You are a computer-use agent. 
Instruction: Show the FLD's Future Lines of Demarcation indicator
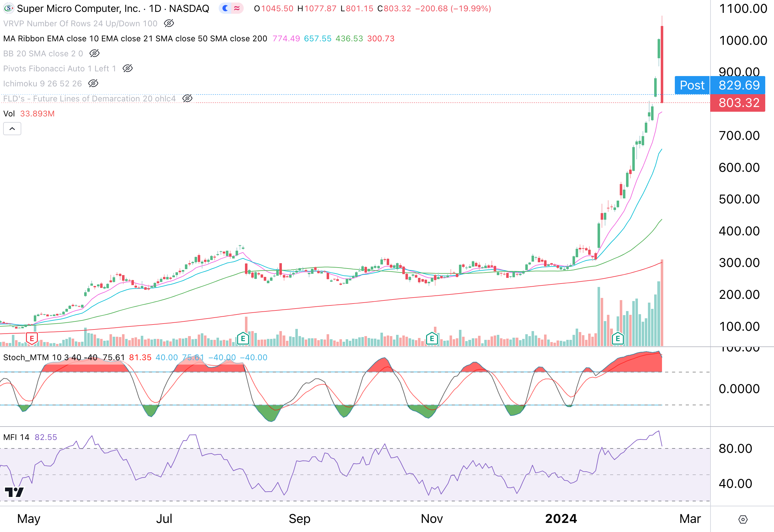pyautogui.click(x=187, y=98)
